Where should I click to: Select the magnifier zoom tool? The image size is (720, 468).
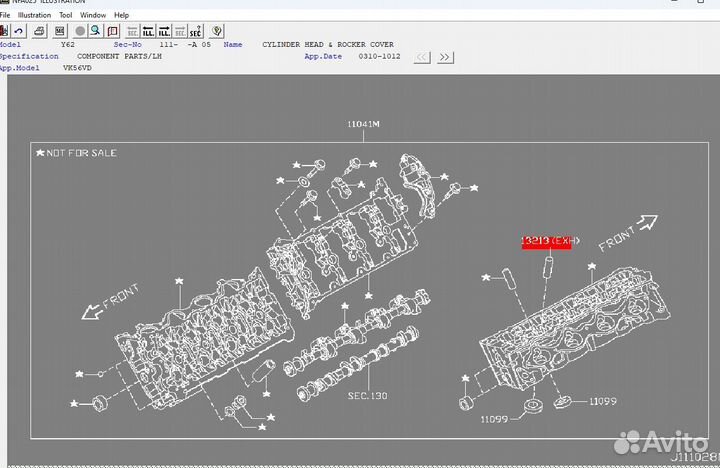[x=96, y=31]
